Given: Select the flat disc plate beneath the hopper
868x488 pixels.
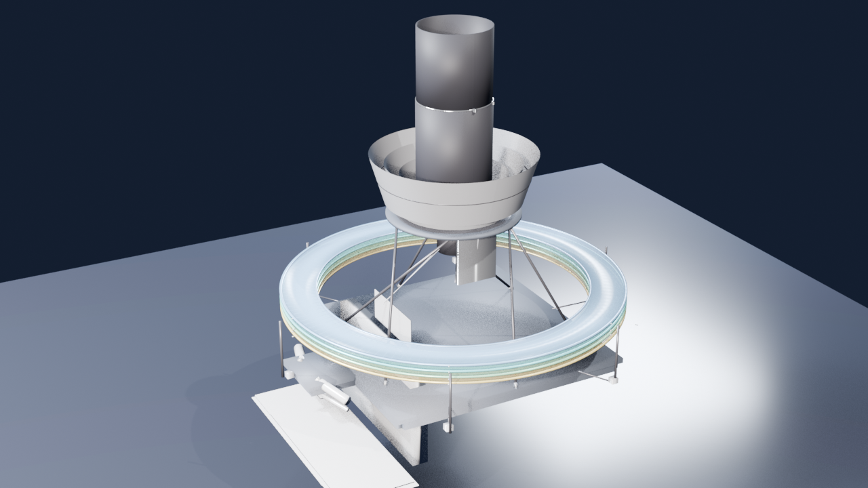Looking at the screenshot, I should click(x=453, y=225).
